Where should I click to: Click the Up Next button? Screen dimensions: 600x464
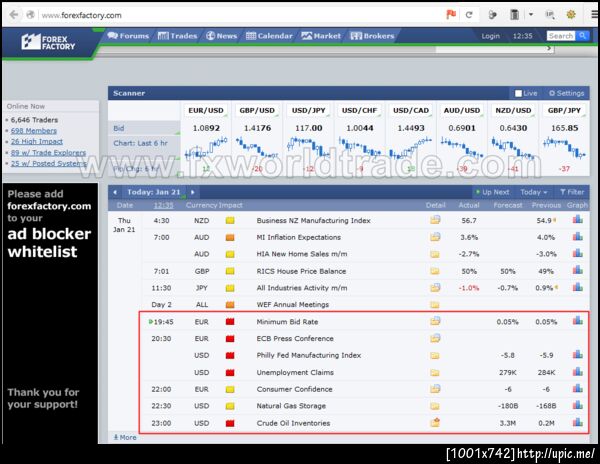pyautogui.click(x=492, y=192)
